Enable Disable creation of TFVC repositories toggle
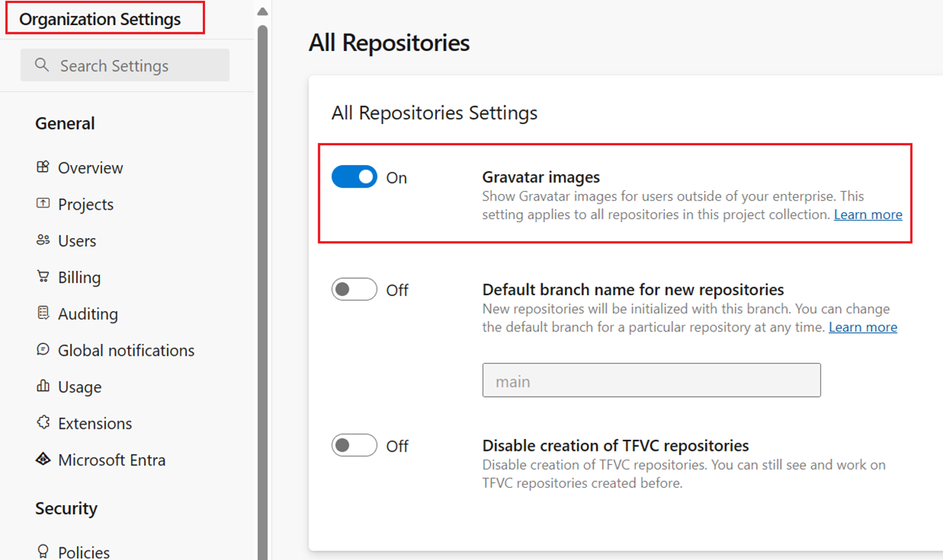The height and width of the screenshot is (560, 943). [354, 446]
